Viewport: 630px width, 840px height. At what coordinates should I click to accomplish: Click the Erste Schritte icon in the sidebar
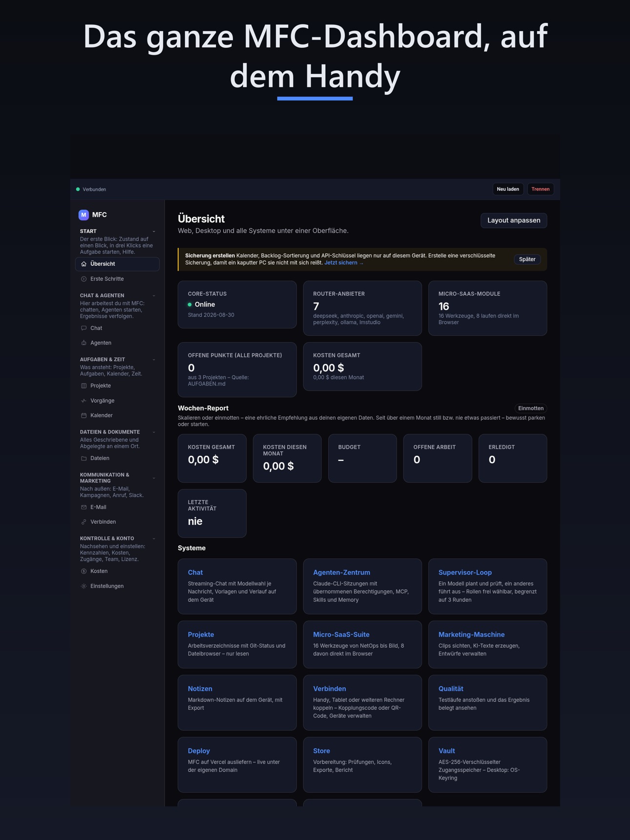tap(84, 279)
